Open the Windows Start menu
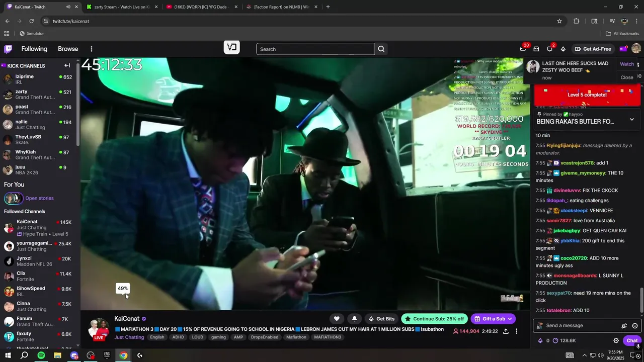This screenshot has width=644, height=362. [8, 355]
